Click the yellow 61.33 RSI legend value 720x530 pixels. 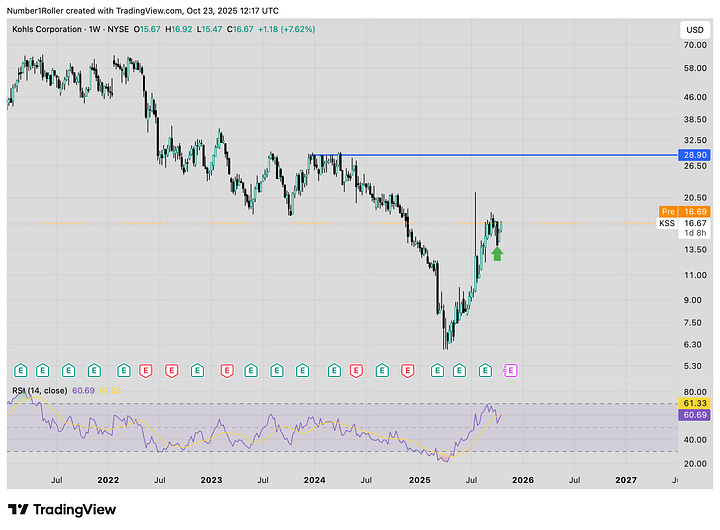click(x=110, y=391)
